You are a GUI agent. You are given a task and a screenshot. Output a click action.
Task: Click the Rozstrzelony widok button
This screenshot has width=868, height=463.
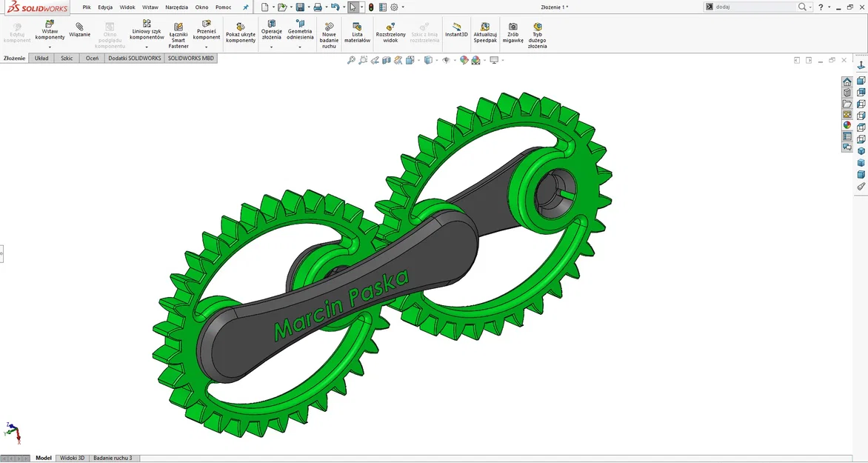click(x=390, y=33)
